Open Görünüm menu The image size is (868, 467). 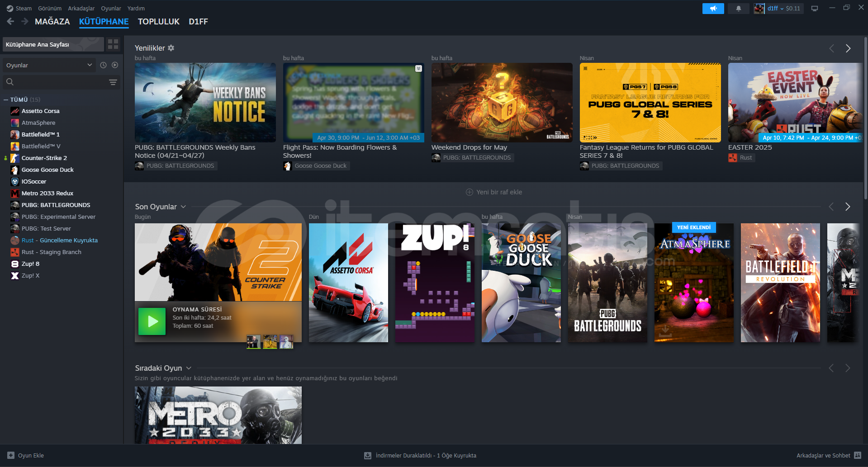coord(50,8)
